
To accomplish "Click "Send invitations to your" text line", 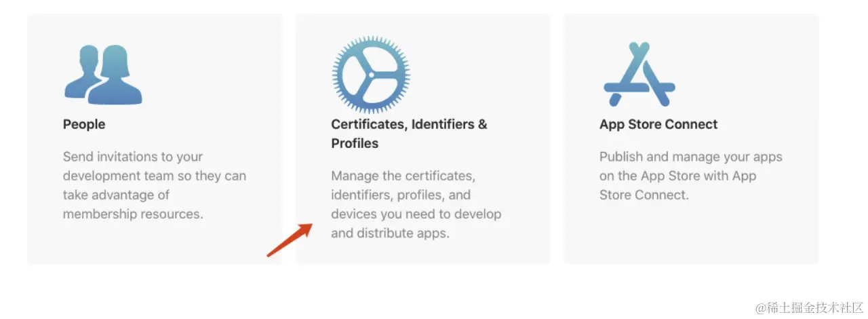I will [x=133, y=157].
